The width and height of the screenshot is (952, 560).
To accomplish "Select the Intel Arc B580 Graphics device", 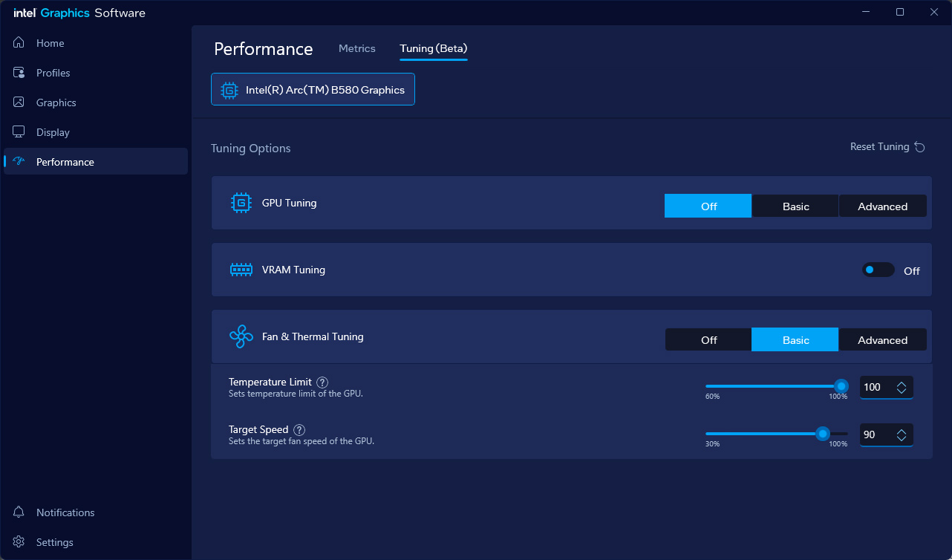I will click(313, 89).
